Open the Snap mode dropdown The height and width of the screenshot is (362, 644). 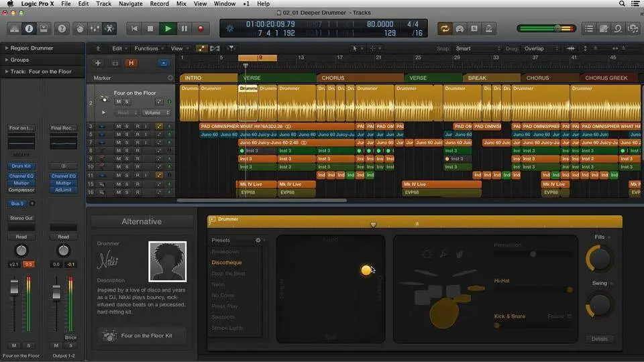pyautogui.click(x=473, y=48)
